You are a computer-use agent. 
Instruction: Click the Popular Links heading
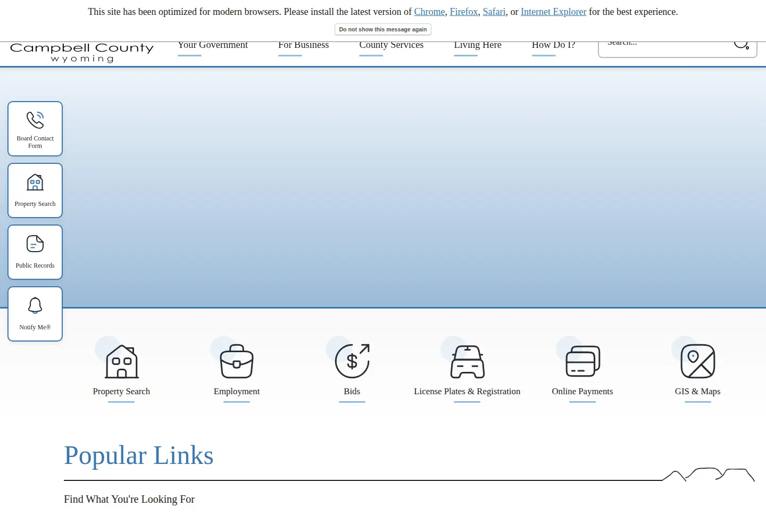coord(139,455)
